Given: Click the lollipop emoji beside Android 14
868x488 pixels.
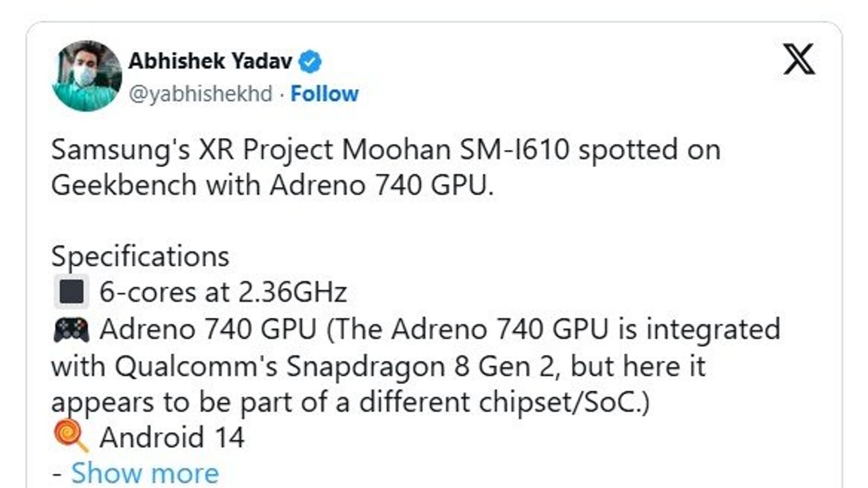Looking at the screenshot, I should [71, 436].
